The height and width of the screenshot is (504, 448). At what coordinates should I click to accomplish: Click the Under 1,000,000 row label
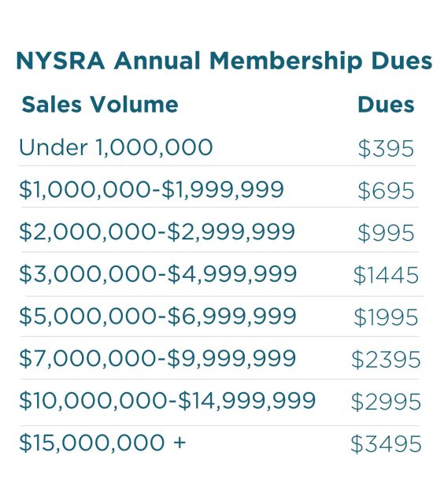pyautogui.click(x=116, y=147)
